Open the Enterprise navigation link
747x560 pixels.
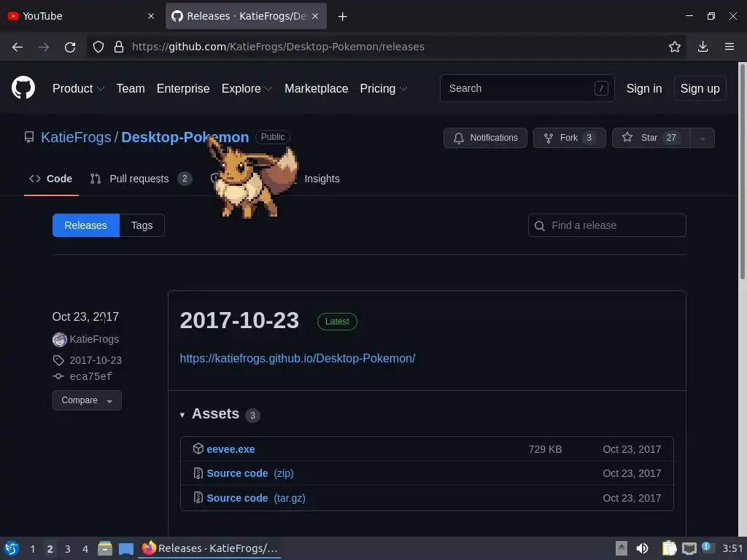(x=183, y=88)
